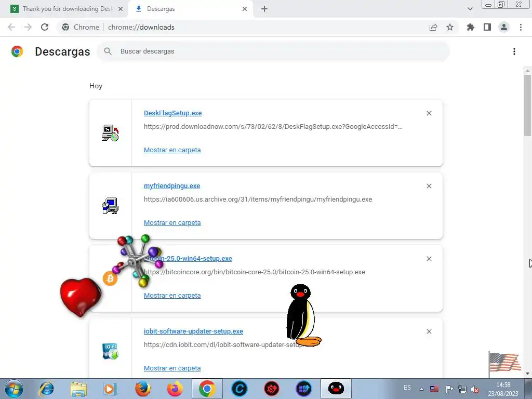This screenshot has height=399, width=532.
Task: Click the myfriendpingu installer file icon
Action: (x=110, y=206)
